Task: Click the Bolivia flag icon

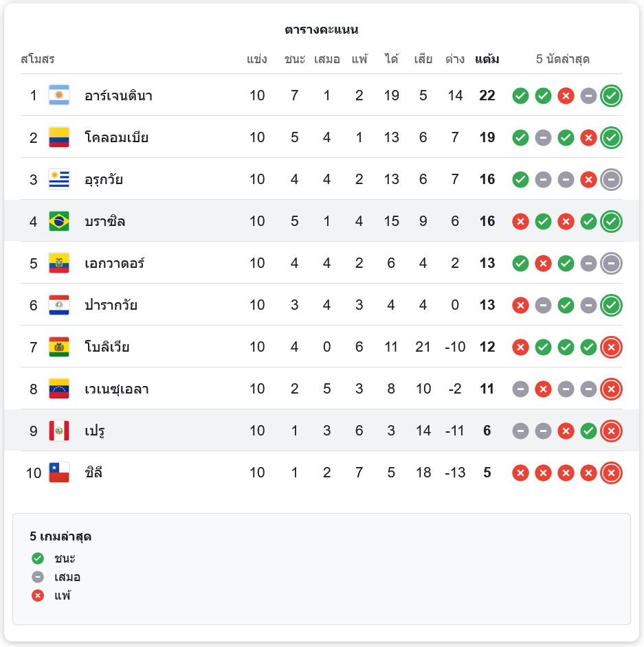Action: coord(59,347)
